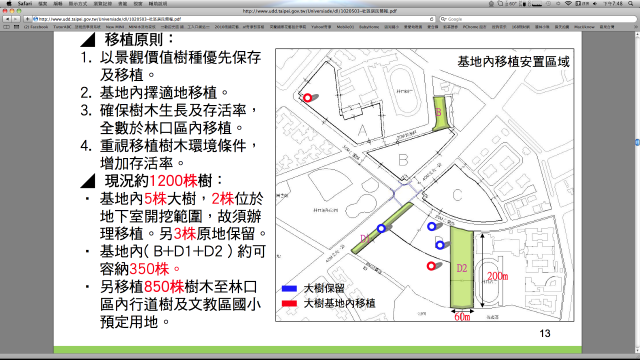Click the 60m dimension label
This screenshot has width=640, height=360.
462,317
